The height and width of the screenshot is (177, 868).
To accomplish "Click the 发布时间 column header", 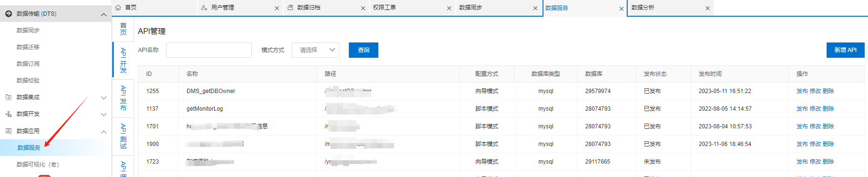I will pyautogui.click(x=710, y=74).
